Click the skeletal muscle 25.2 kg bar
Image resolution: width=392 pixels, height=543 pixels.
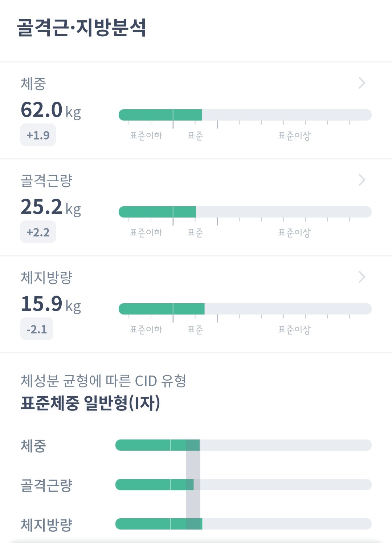245,212
